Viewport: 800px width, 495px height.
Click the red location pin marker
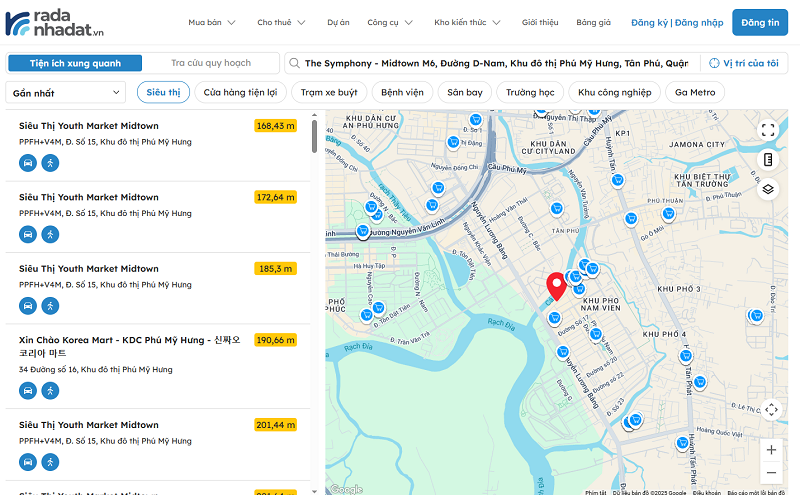pyautogui.click(x=555, y=286)
